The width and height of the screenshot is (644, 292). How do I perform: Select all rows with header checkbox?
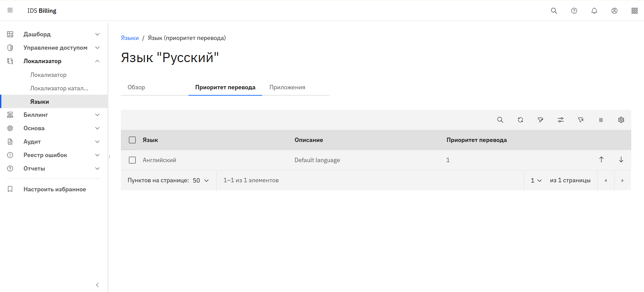point(132,140)
